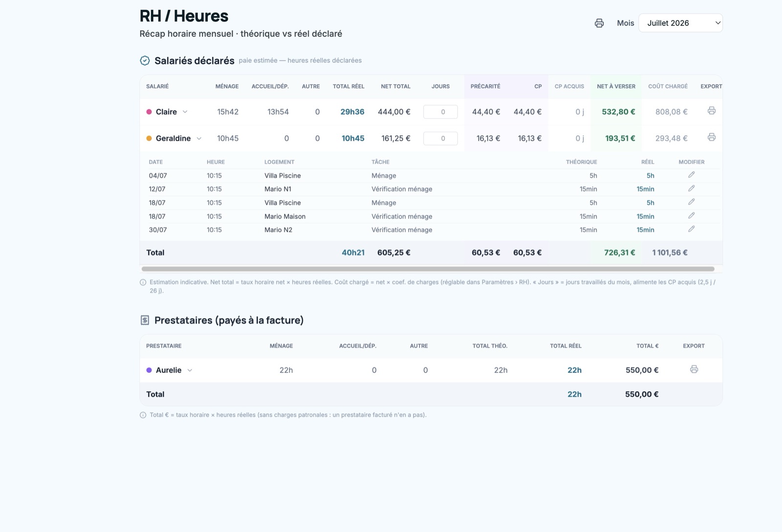Select the Geraldine employee name
This screenshot has width=782, height=532.
coord(173,138)
